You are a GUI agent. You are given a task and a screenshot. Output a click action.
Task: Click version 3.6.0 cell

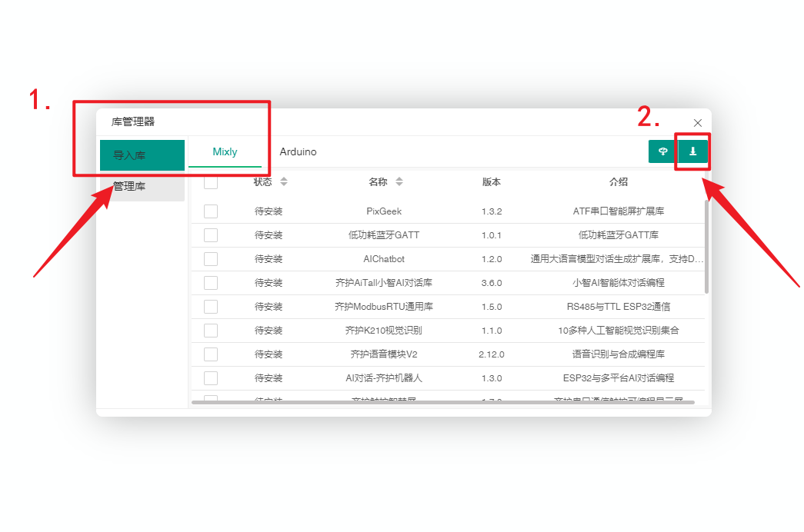[491, 283]
